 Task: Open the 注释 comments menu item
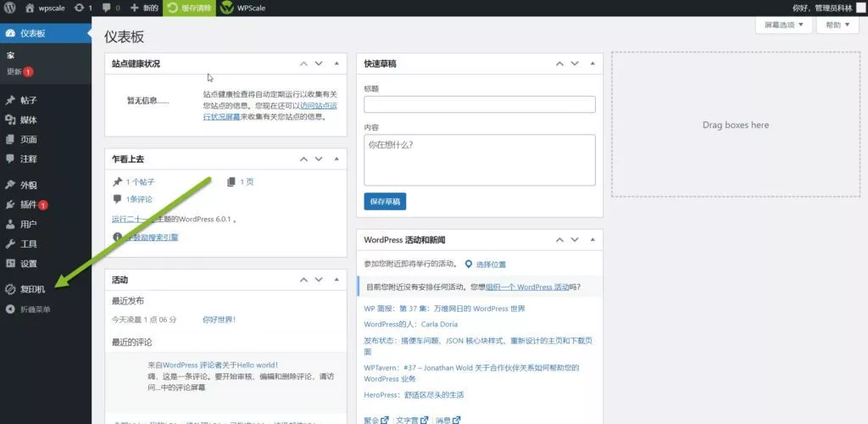pos(46,159)
